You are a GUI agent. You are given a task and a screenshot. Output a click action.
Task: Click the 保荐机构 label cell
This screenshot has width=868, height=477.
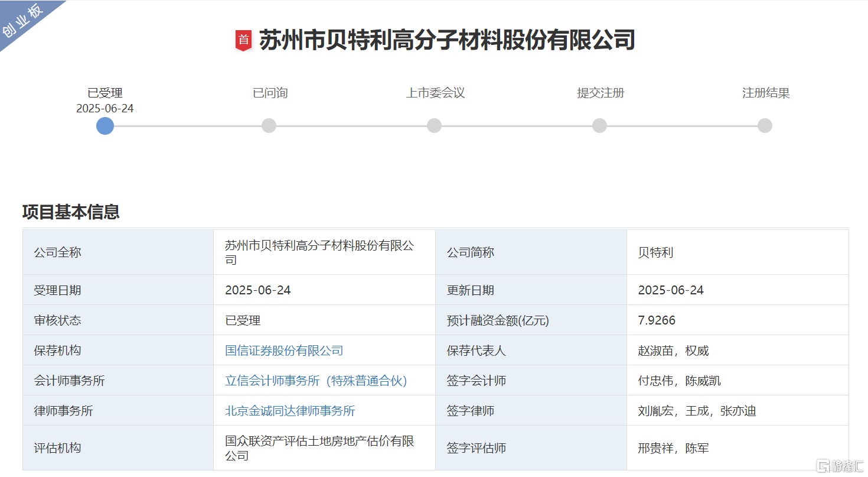pyautogui.click(x=118, y=351)
